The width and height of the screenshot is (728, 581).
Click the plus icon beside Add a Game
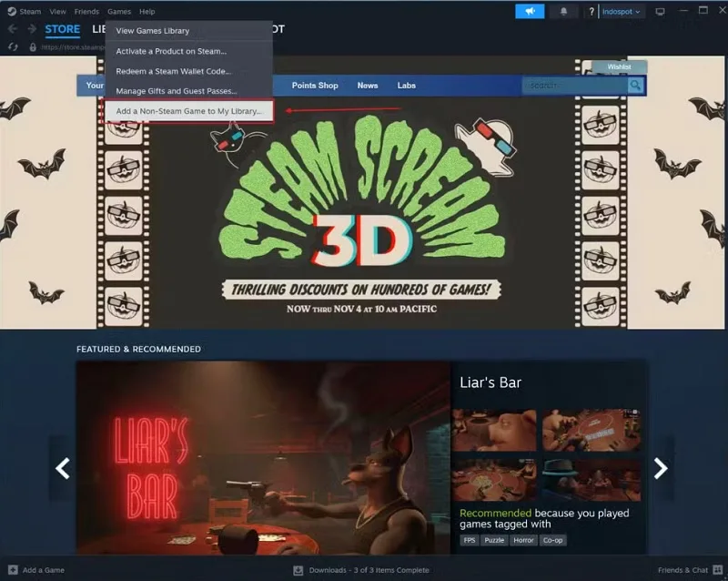[13, 570]
